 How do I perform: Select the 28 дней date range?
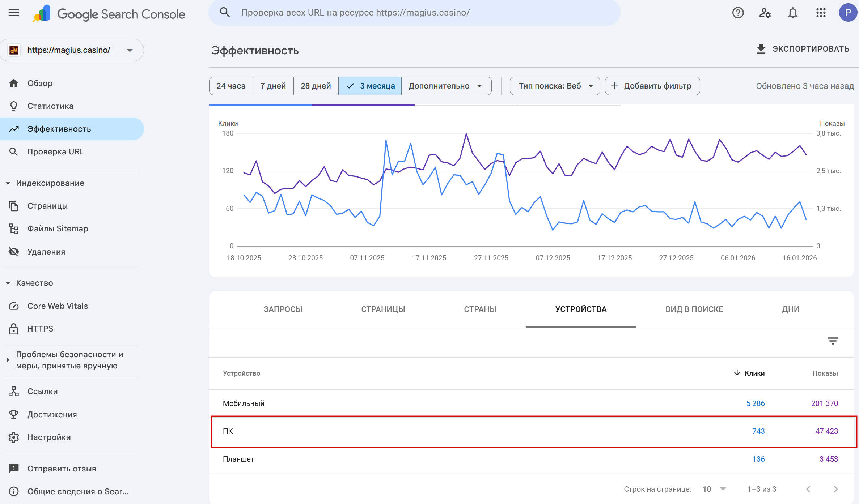coord(316,86)
